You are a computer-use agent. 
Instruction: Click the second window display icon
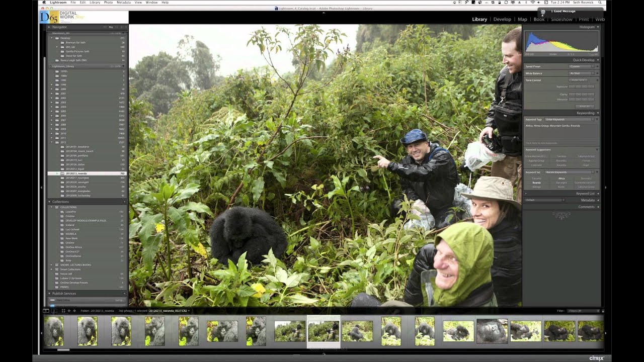tap(54, 311)
